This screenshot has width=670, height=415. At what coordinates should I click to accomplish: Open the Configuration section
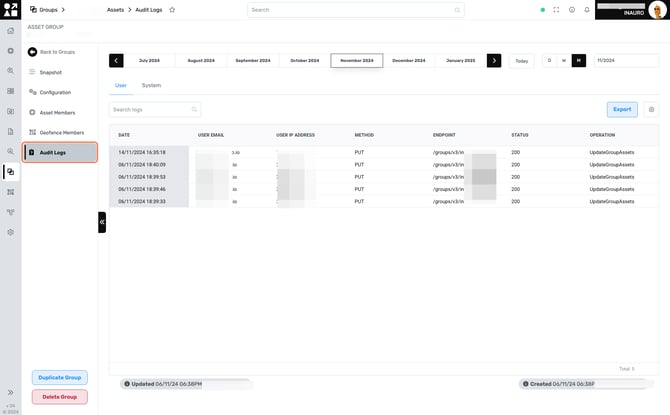pyautogui.click(x=50, y=92)
